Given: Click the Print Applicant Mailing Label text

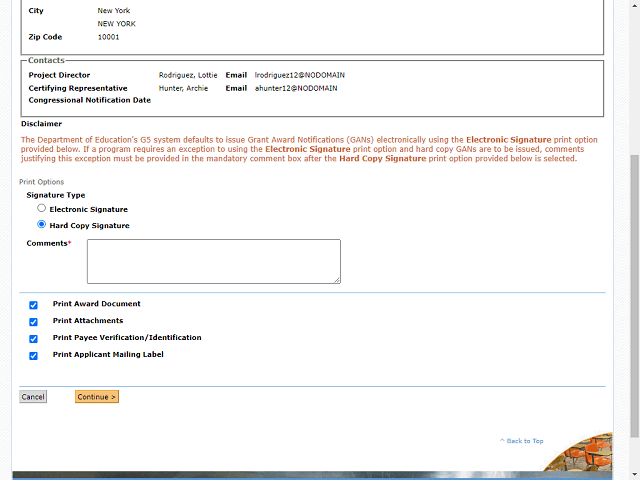Looking at the screenshot, I should click(108, 354).
